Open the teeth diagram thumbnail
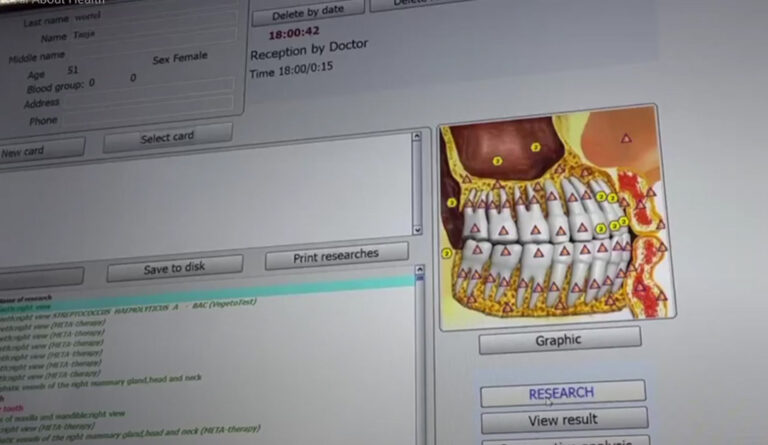The height and width of the screenshot is (445, 768). (554, 217)
